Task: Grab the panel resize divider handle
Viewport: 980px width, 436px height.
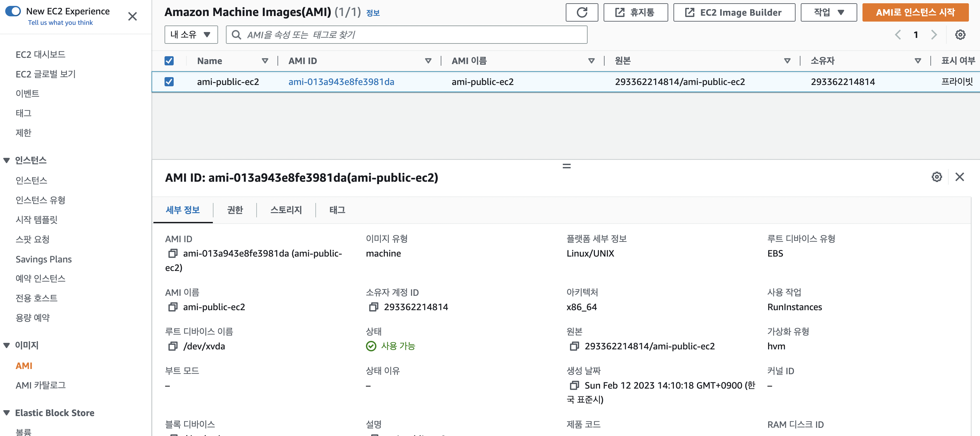Action: [566, 166]
